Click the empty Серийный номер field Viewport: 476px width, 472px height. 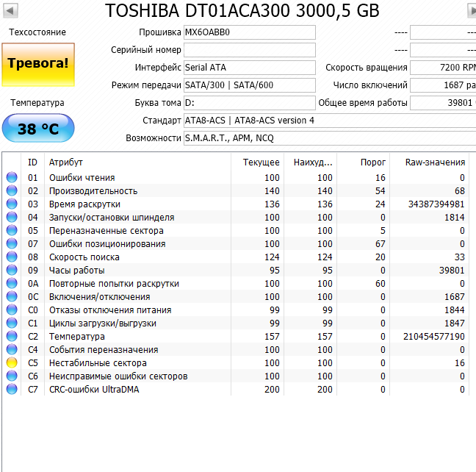coord(250,50)
